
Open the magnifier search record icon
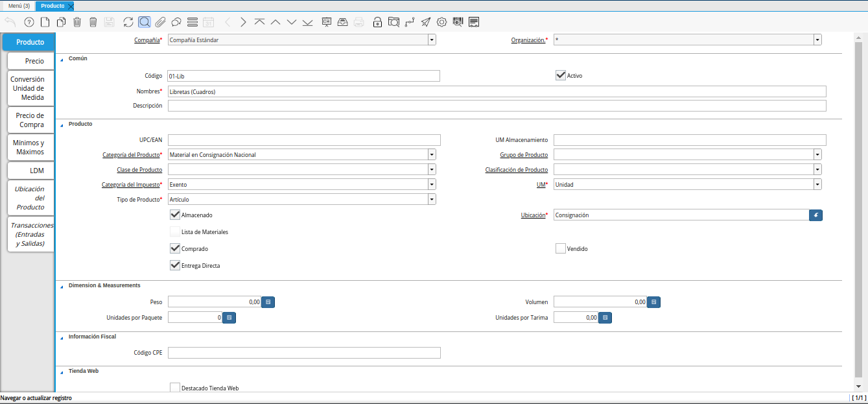pos(144,22)
